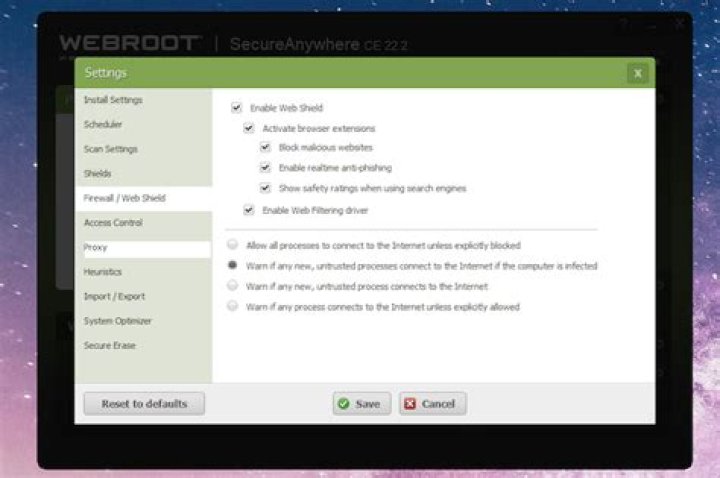
Task: Click the Cancel button
Action: coord(433,404)
